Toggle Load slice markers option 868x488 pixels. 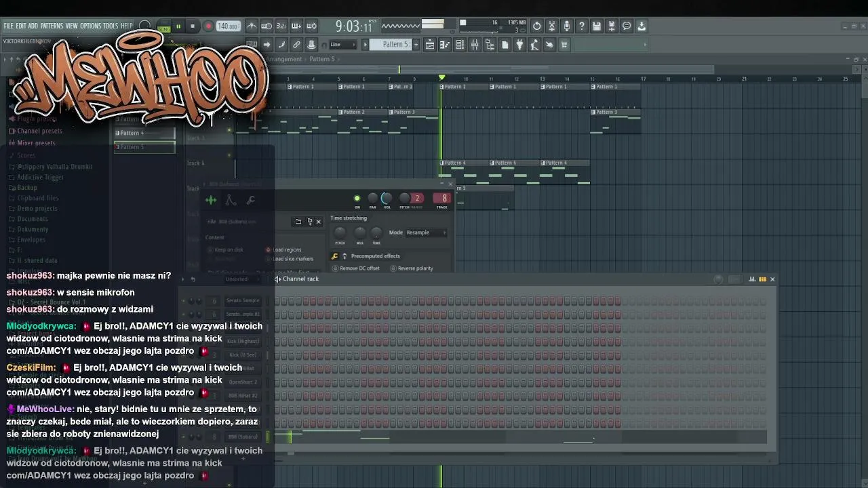(x=290, y=259)
